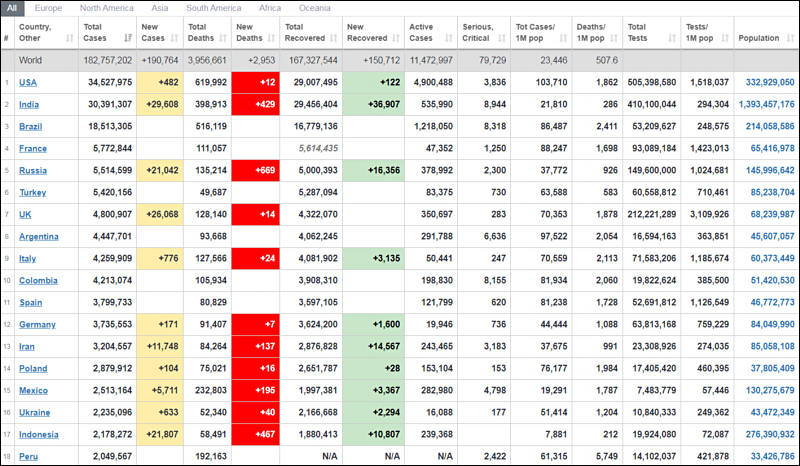Open the France country link
This screenshot has height=466, width=800.
[x=33, y=149]
